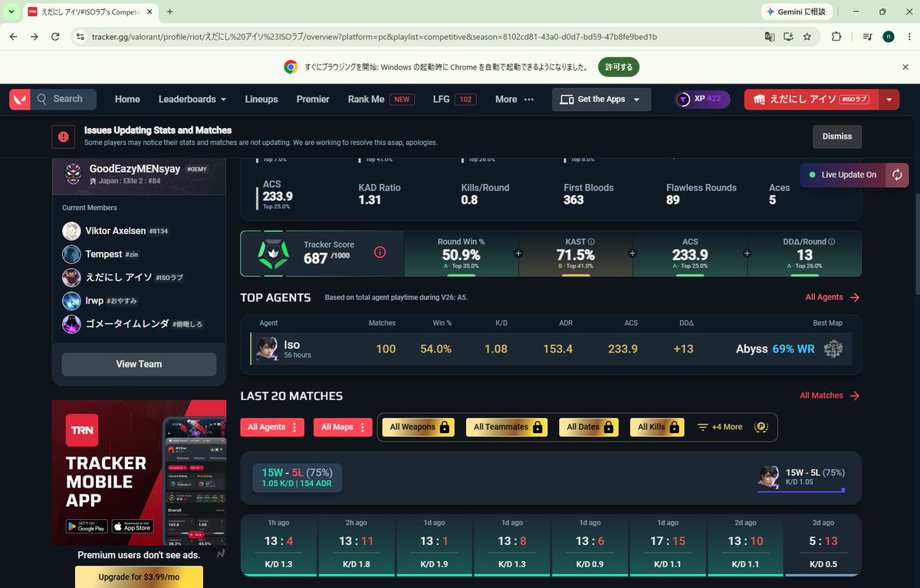Open the Chrome tab search dropdown

click(11, 11)
